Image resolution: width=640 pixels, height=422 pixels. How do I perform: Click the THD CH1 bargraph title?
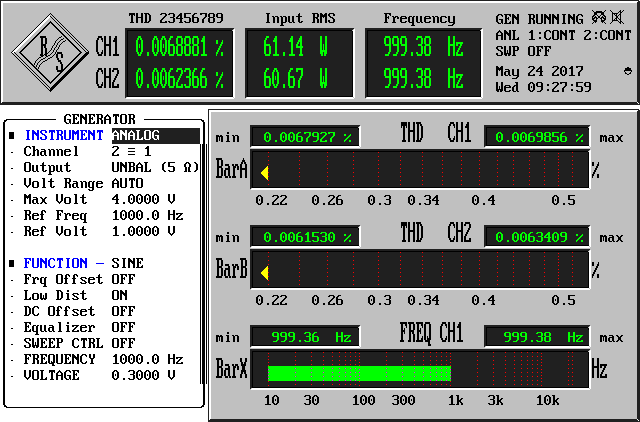coord(436,133)
